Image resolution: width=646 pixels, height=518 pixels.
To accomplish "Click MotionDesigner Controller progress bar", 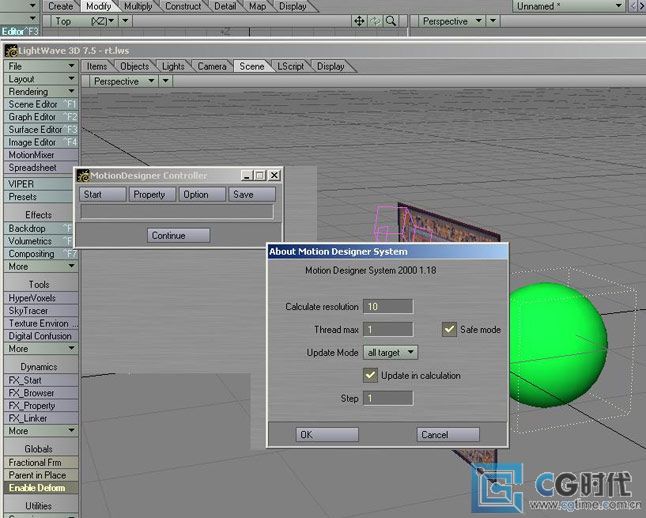I will 177,212.
